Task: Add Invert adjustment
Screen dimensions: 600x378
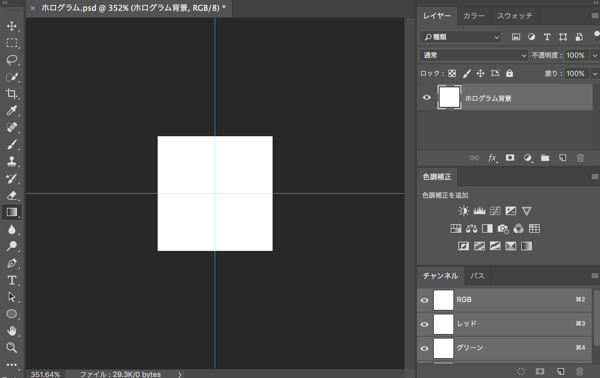Action: coord(463,246)
